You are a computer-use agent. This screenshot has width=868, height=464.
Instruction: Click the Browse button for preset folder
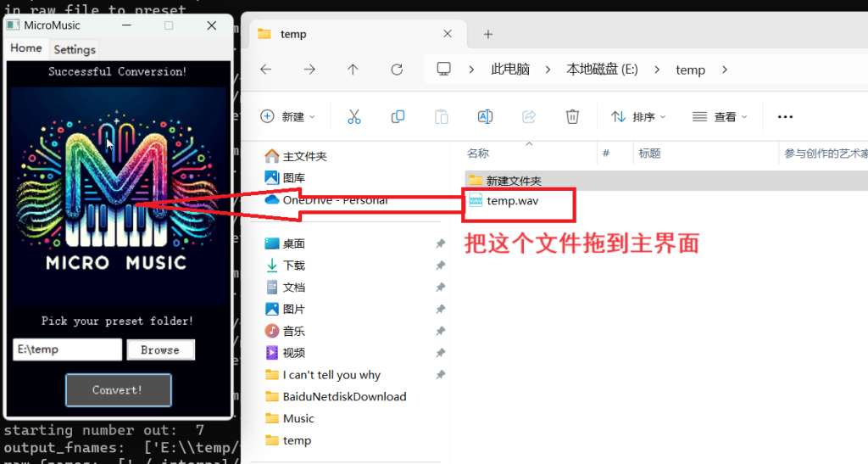(160, 350)
